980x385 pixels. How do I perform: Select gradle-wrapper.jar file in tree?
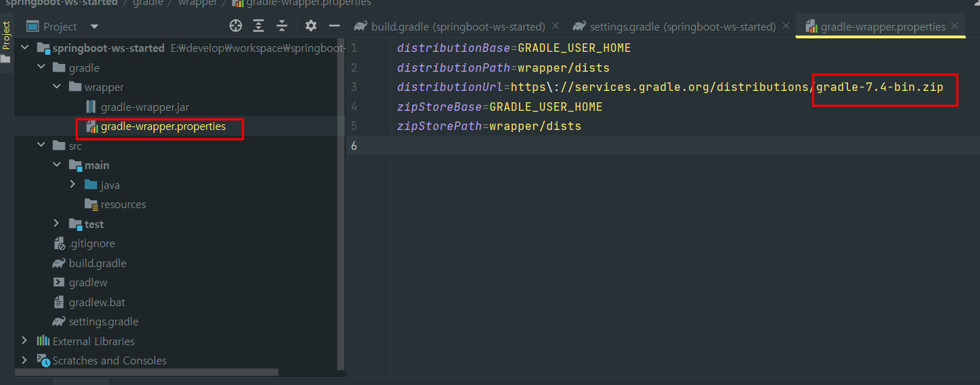click(144, 107)
